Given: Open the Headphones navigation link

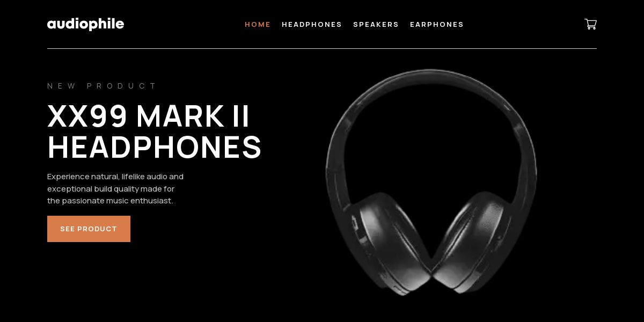Looking at the screenshot, I should [x=312, y=25].
